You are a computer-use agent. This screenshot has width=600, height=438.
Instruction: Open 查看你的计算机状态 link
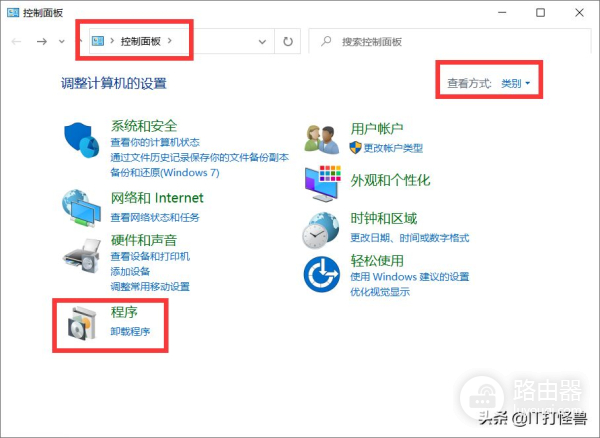coord(155,142)
